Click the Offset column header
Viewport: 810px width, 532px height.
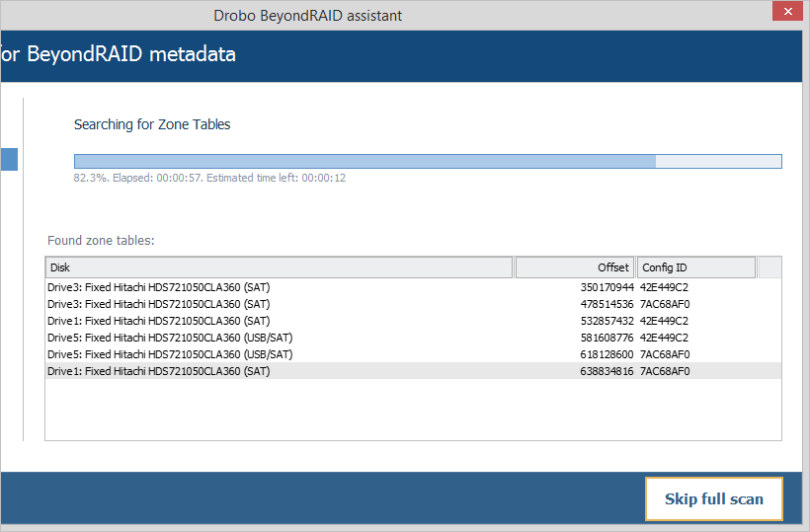click(x=574, y=267)
